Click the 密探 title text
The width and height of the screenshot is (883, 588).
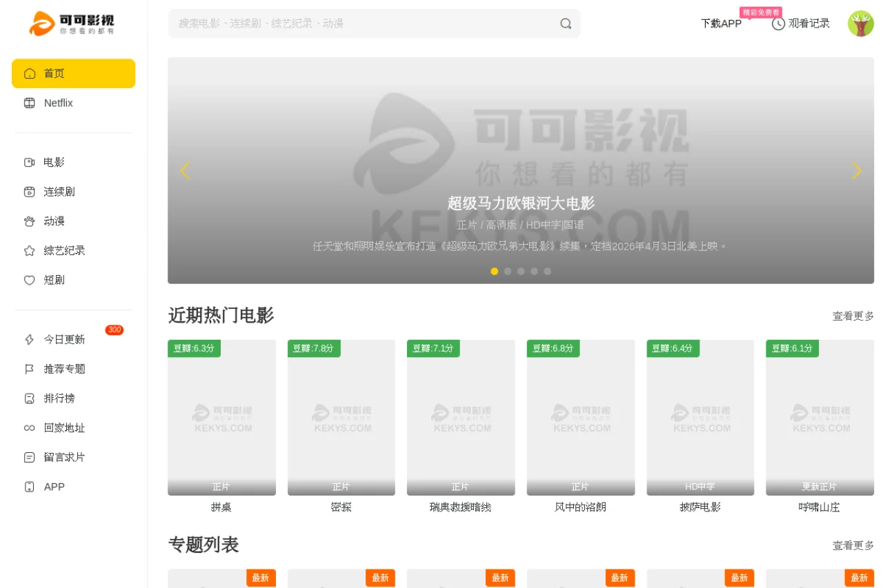pos(341,507)
